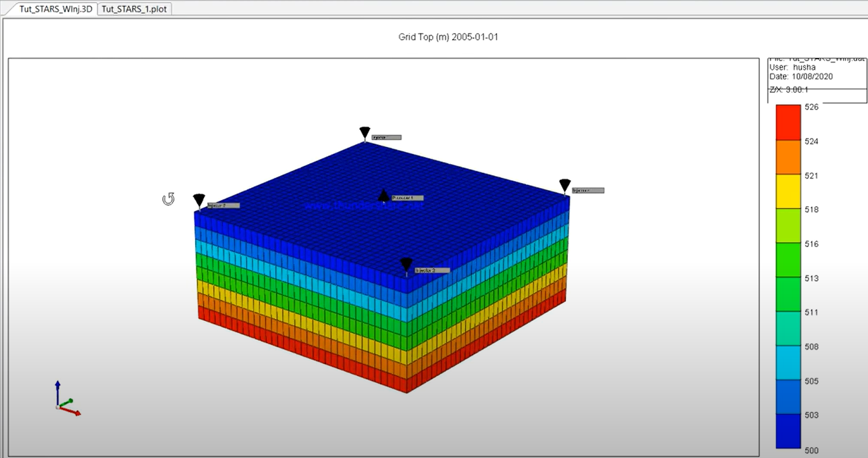
Task: Select the Injector 3 well marker
Action: pyautogui.click(x=407, y=265)
